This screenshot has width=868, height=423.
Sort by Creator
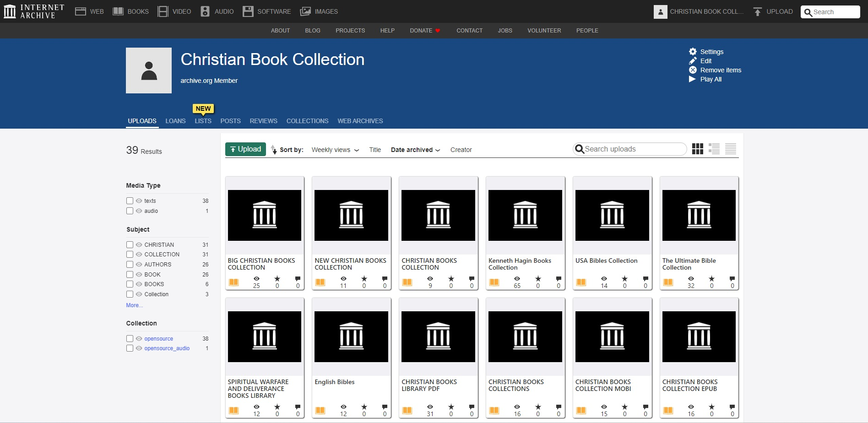click(x=461, y=150)
